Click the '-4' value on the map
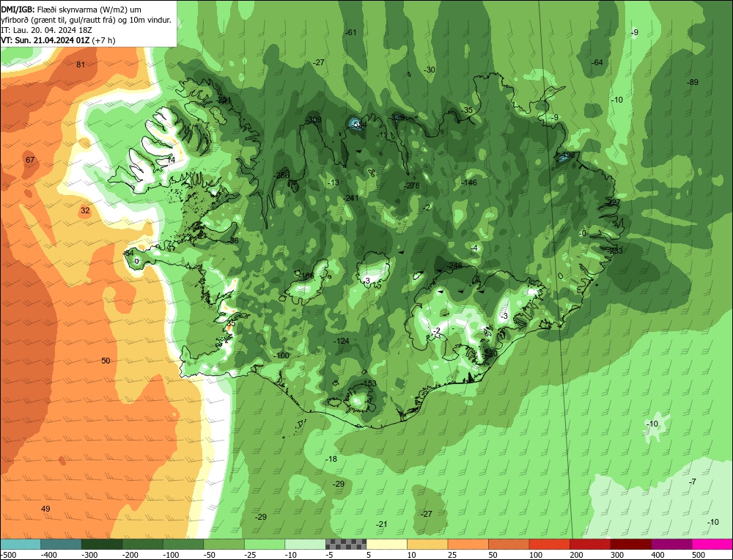The height and width of the screenshot is (560, 733). [474, 248]
